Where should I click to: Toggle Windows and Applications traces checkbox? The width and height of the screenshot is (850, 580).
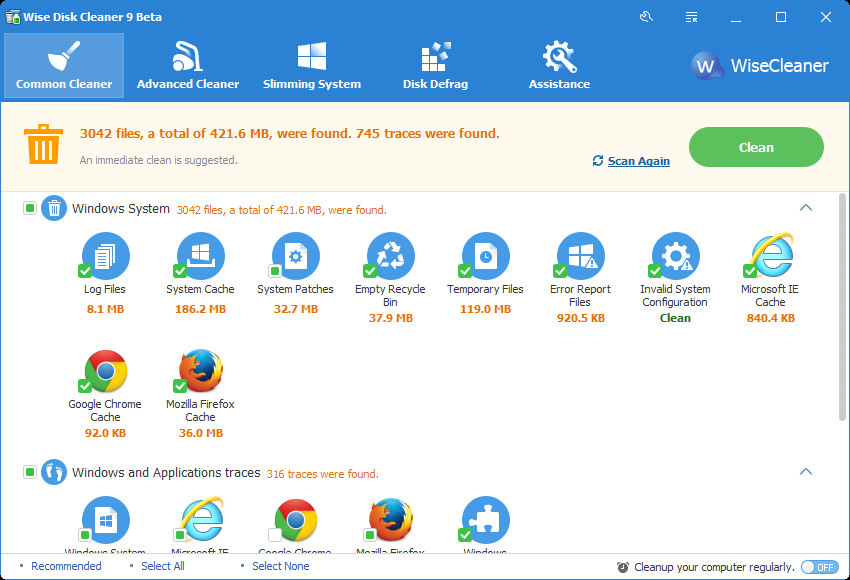coord(30,472)
